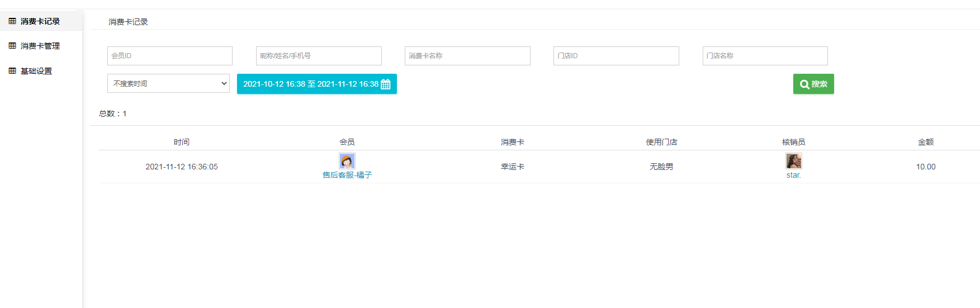Focus the 门店ID input field

click(x=616, y=56)
